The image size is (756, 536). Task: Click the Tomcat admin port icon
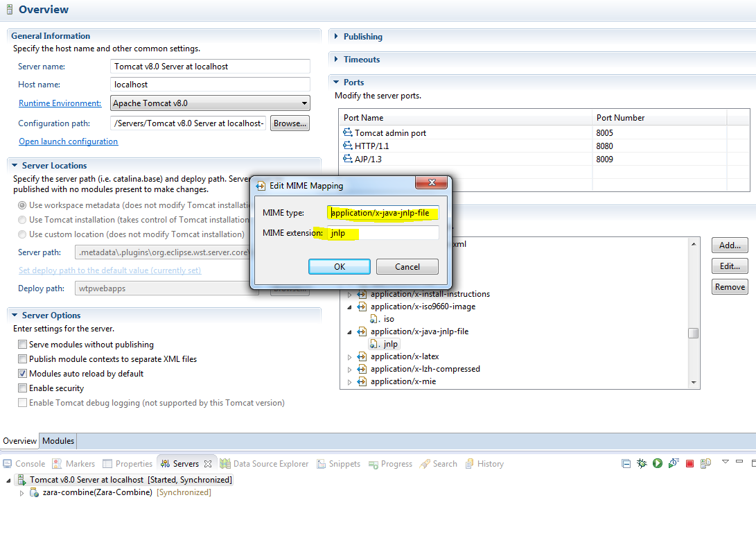click(x=348, y=132)
